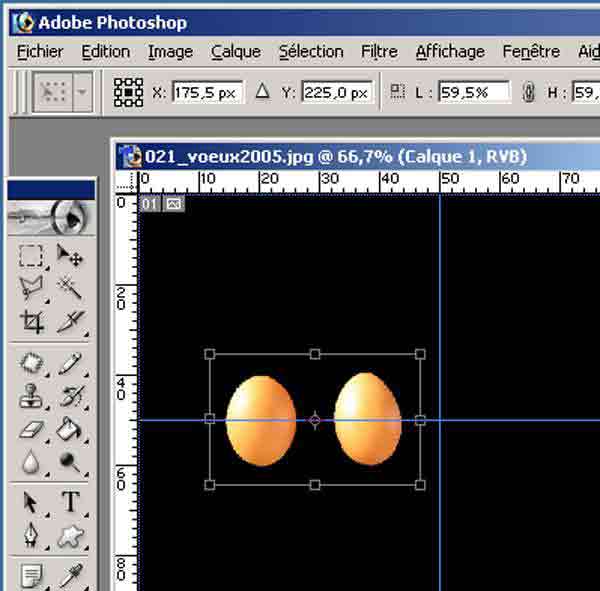Image resolution: width=600 pixels, height=591 pixels.
Task: Select the Eyedropper tool
Action: [71, 576]
